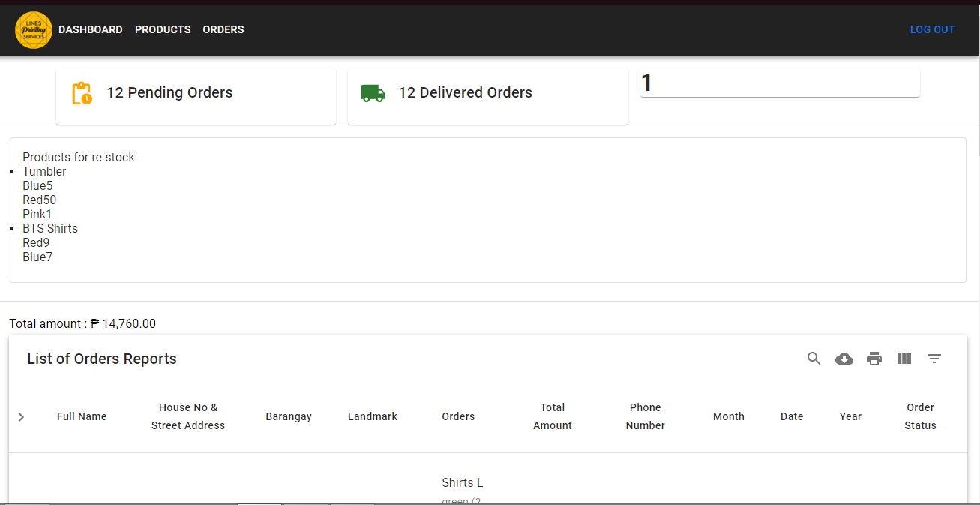Expand all rows with header chevron
Screen dimensions: 980x505
point(21,417)
